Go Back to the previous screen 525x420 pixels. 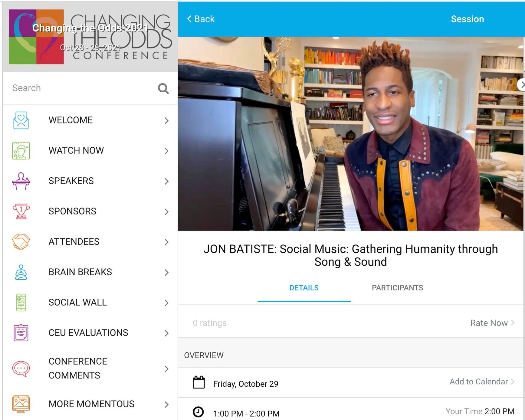[x=201, y=19]
